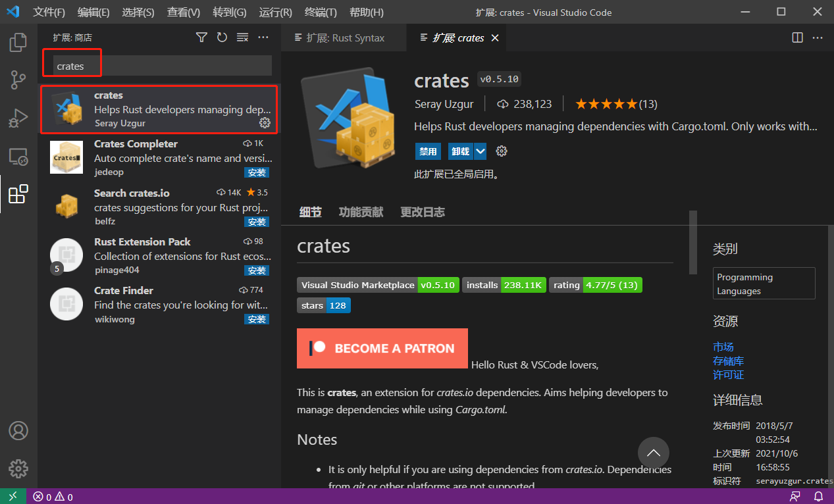Click the 禁用 disable button

428,151
